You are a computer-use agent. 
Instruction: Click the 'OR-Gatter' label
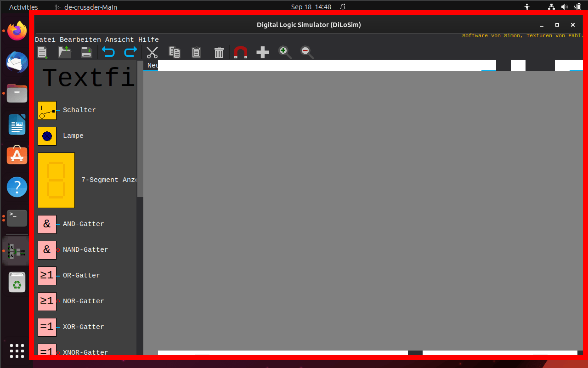[x=81, y=276]
